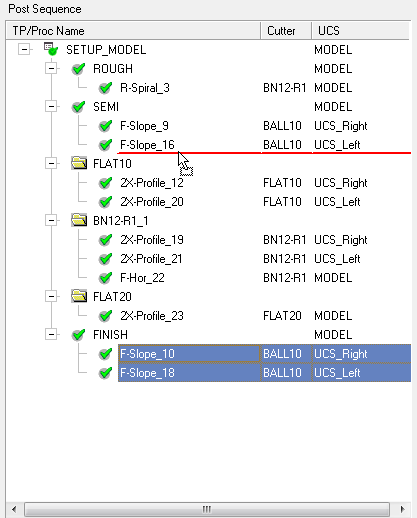Click the horizontal scrollbar thumb
The height and width of the screenshot is (518, 417).
[207, 509]
